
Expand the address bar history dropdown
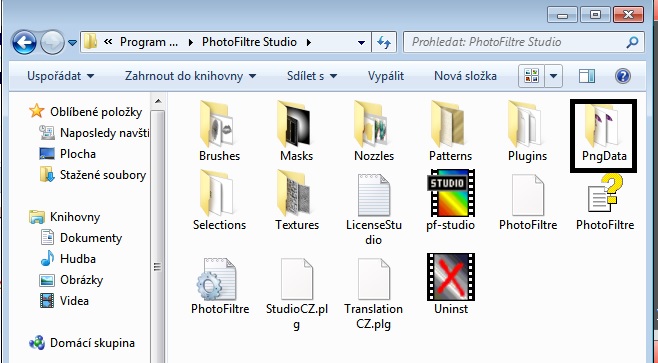click(361, 42)
